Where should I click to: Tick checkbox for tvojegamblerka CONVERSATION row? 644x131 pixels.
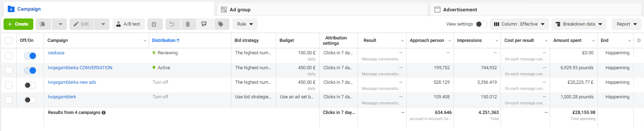[9, 70]
